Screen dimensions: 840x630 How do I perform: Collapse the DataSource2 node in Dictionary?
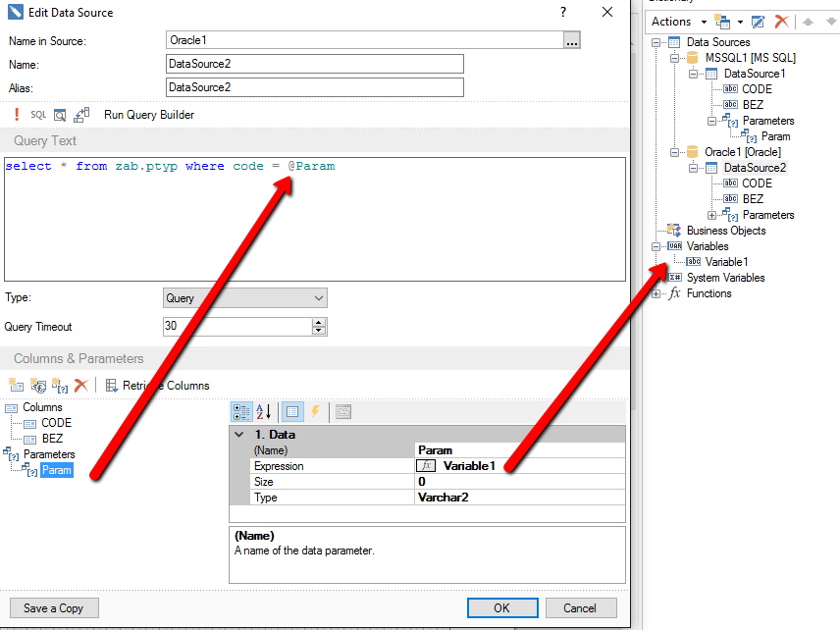coord(693,168)
